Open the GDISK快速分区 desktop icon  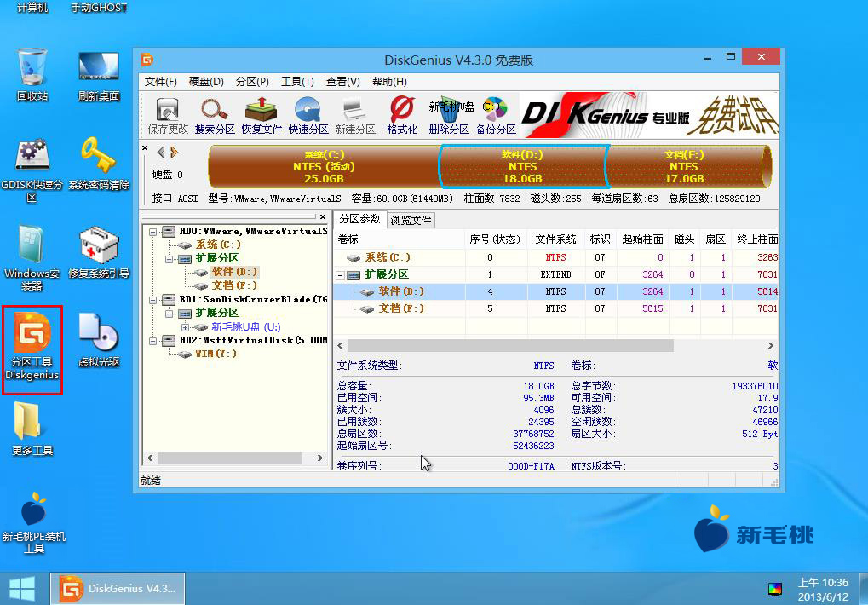click(32, 170)
